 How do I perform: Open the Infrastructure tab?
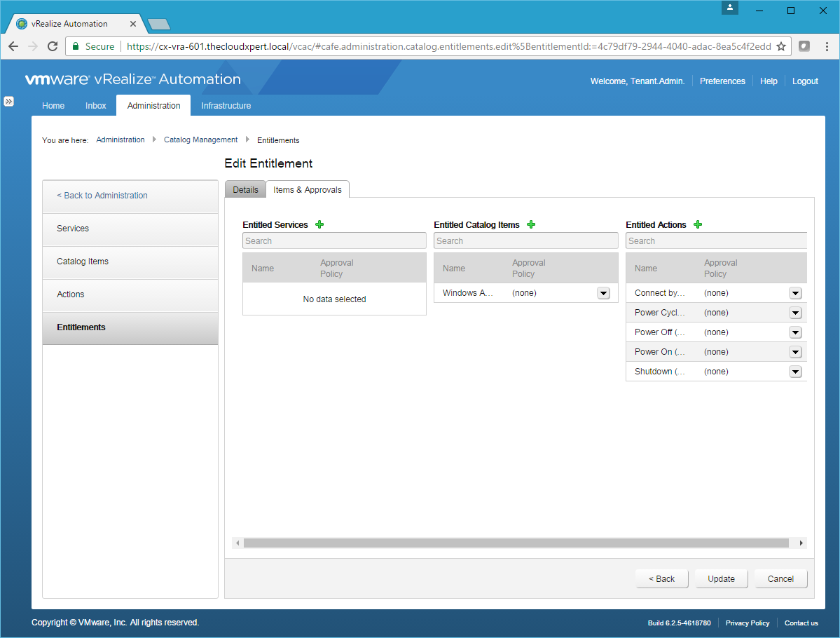[x=226, y=106]
